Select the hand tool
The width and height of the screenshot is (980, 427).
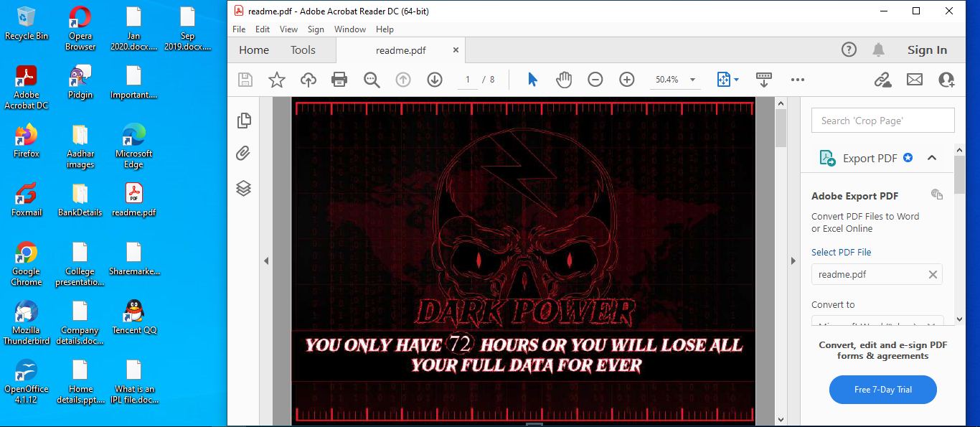pos(564,80)
